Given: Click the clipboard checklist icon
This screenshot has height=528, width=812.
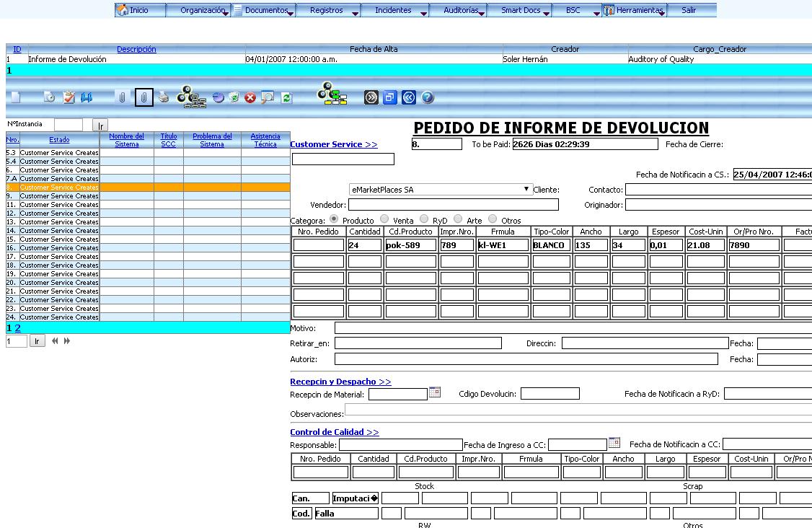Looking at the screenshot, I should [69, 97].
